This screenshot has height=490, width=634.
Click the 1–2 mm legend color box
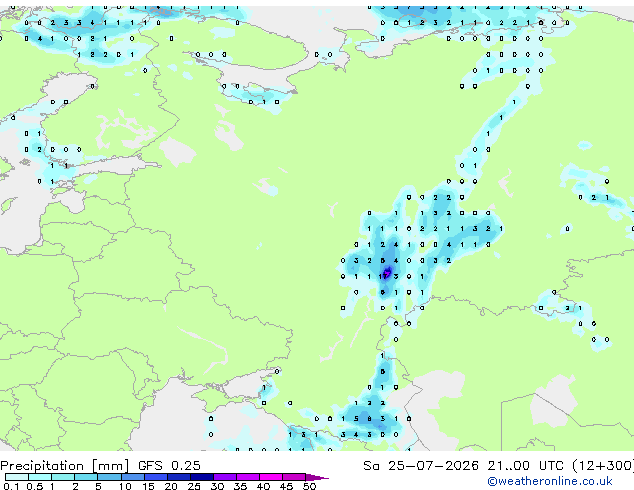click(63, 477)
